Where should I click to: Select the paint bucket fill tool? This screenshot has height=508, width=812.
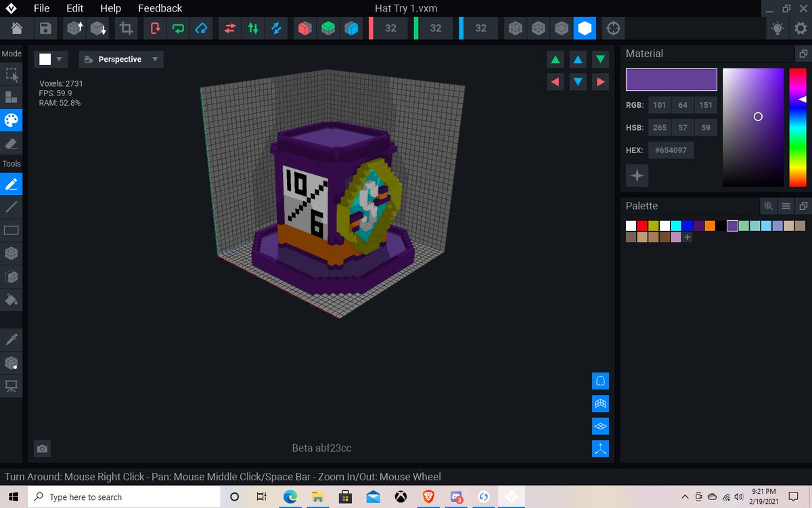click(11, 300)
